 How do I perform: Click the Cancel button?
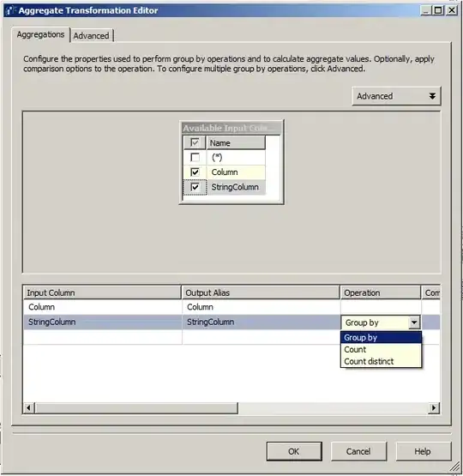[358, 451]
